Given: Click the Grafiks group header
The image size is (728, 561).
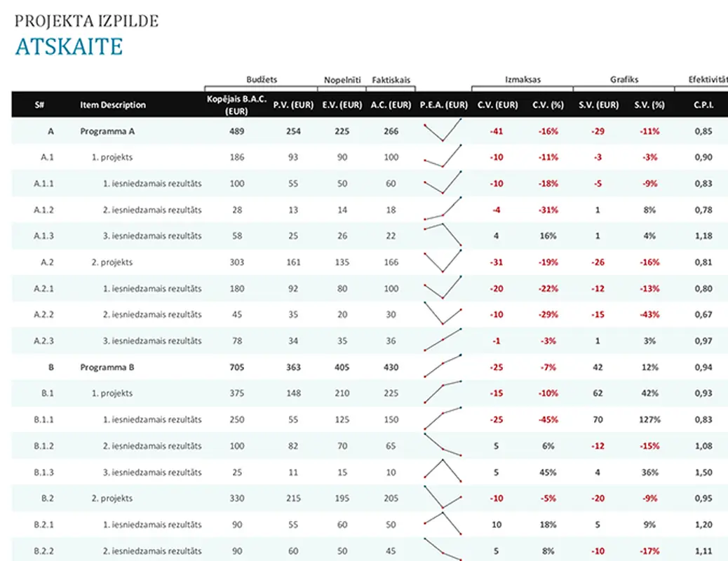Looking at the screenshot, I should click(624, 80).
